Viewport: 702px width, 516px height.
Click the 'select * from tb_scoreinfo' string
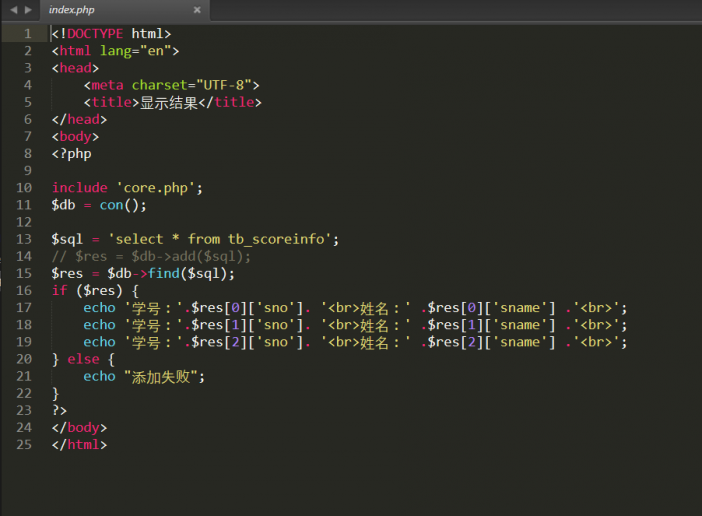tap(219, 239)
